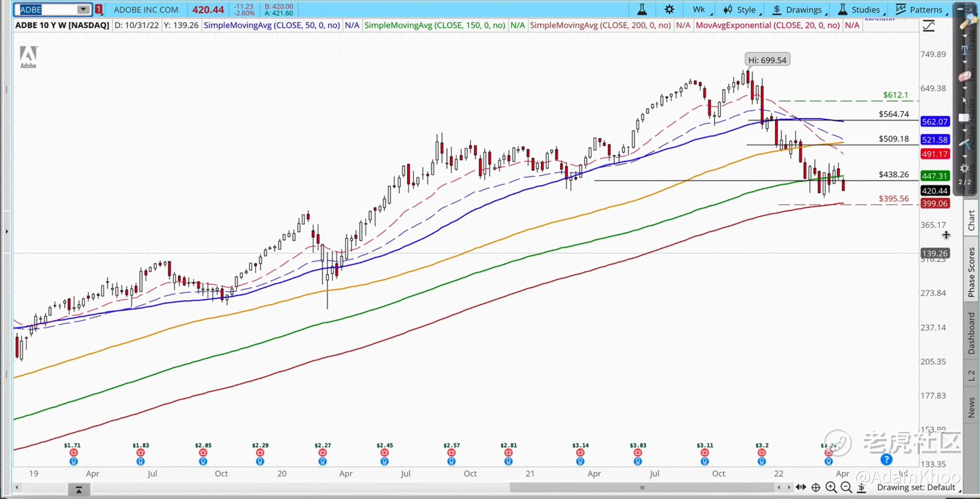
Task: Click the zoom in magnifier icon
Action: (x=831, y=487)
